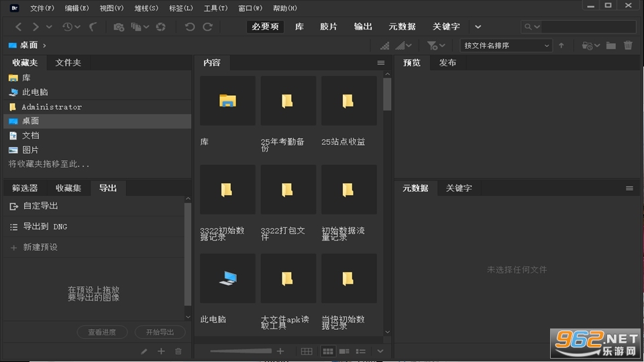The height and width of the screenshot is (362, 644).
Task: Go back with the left arrow
Action: click(x=19, y=27)
